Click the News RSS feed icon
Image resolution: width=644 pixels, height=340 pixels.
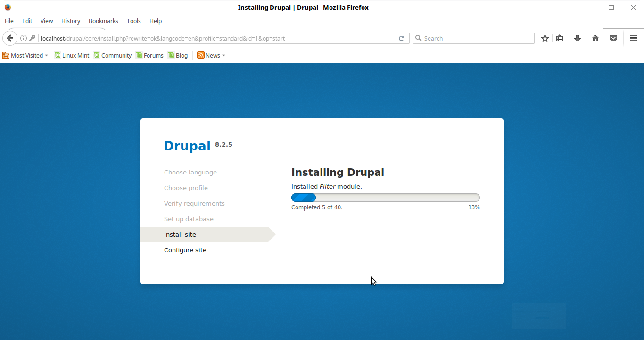click(x=200, y=55)
